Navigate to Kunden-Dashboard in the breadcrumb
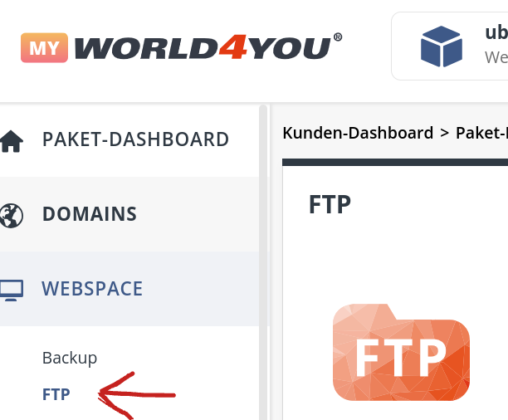 pos(358,133)
